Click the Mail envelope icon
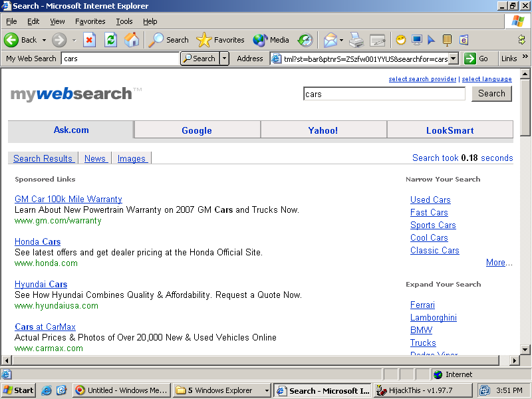This screenshot has height=399, width=532. (x=330, y=40)
